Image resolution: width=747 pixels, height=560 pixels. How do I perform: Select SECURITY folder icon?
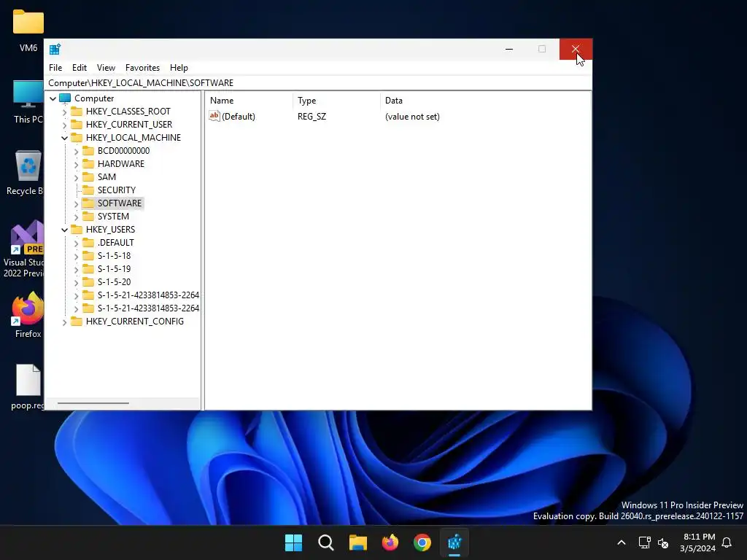pos(88,190)
